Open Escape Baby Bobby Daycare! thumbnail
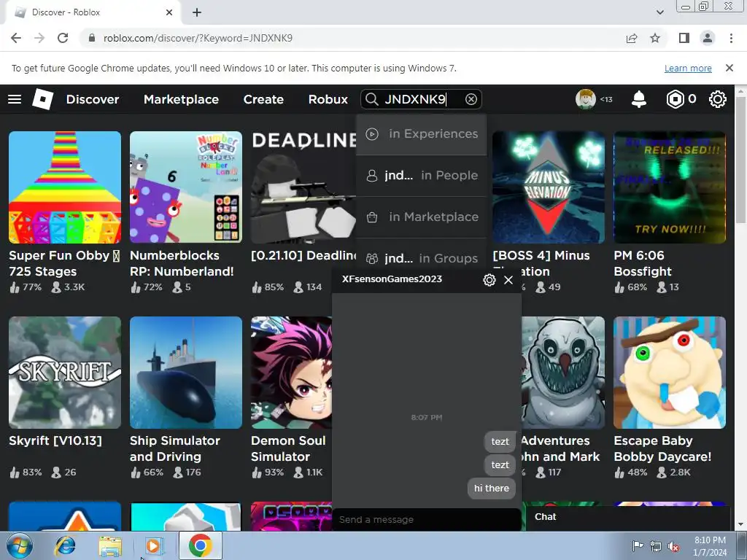The width and height of the screenshot is (747, 560). point(670,373)
